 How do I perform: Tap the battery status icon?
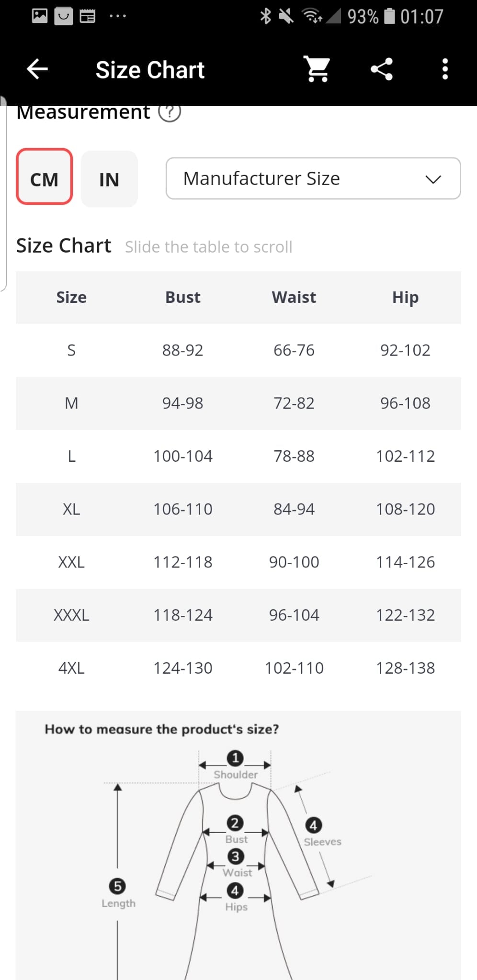(x=390, y=16)
